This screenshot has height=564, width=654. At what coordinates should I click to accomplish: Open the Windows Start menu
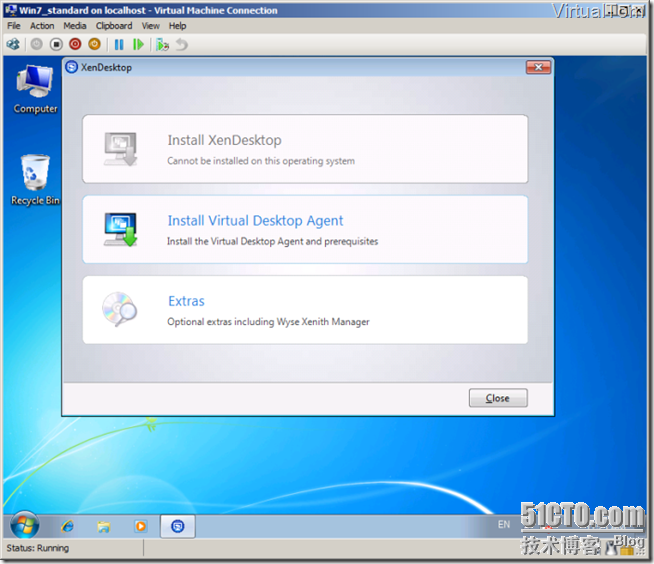[x=25, y=525]
